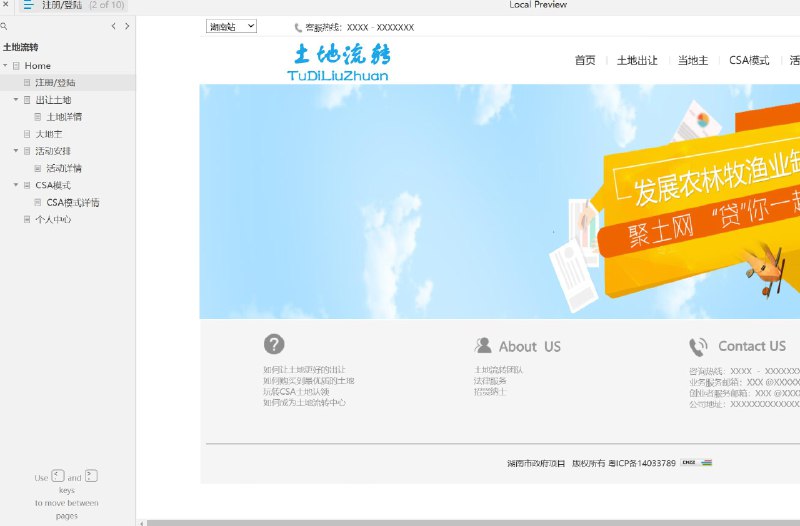This screenshot has width=800, height=526.
Task: Click the 土地流转 project title in sidebar
Action: 20,47
